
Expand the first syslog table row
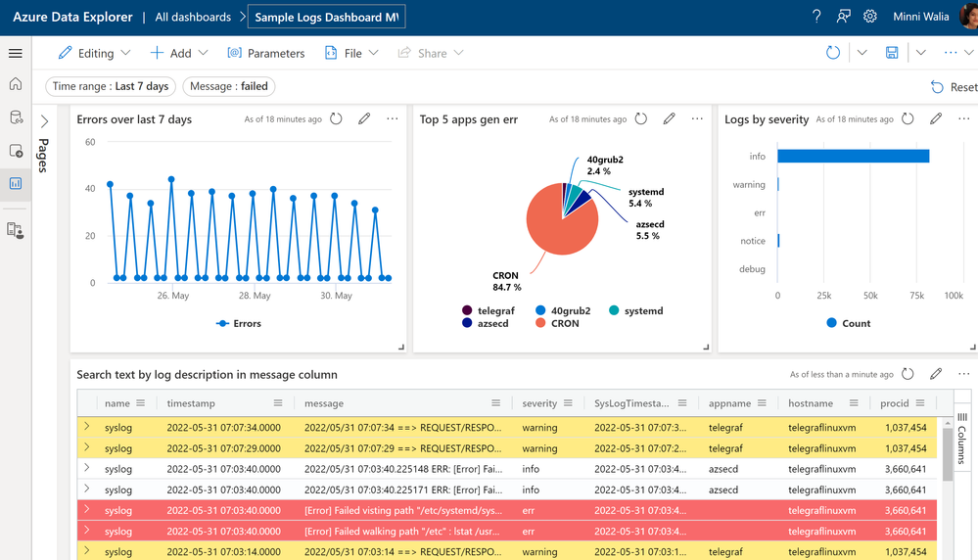(x=87, y=427)
